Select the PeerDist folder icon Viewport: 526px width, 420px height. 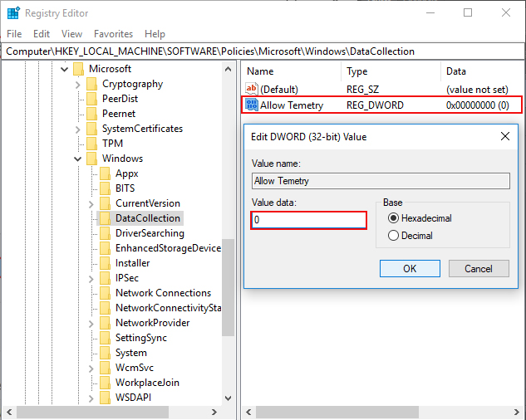coord(91,99)
